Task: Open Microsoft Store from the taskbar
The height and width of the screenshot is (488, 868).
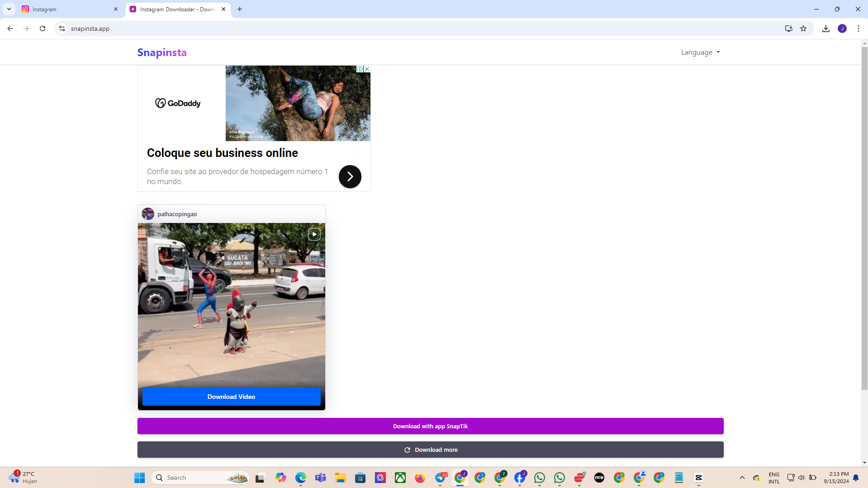Action: [360, 478]
